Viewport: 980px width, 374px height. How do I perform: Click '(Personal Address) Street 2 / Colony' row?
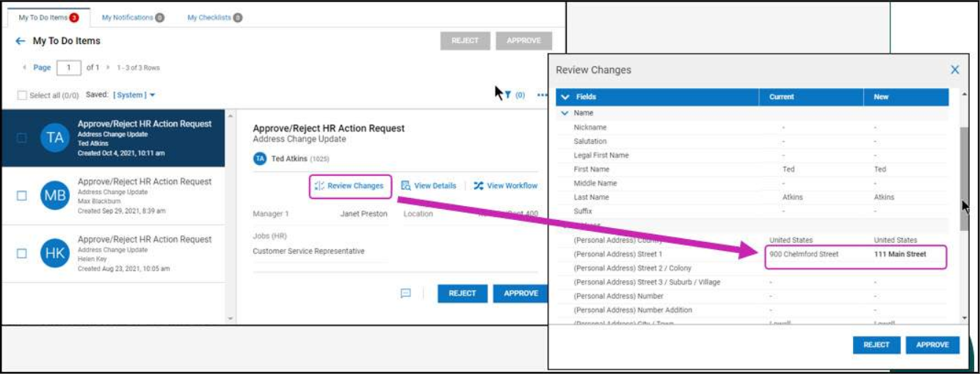pyautogui.click(x=753, y=268)
